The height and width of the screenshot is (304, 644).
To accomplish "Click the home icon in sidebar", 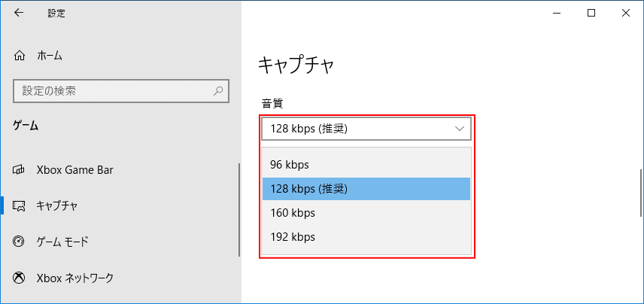I will pyautogui.click(x=20, y=56).
